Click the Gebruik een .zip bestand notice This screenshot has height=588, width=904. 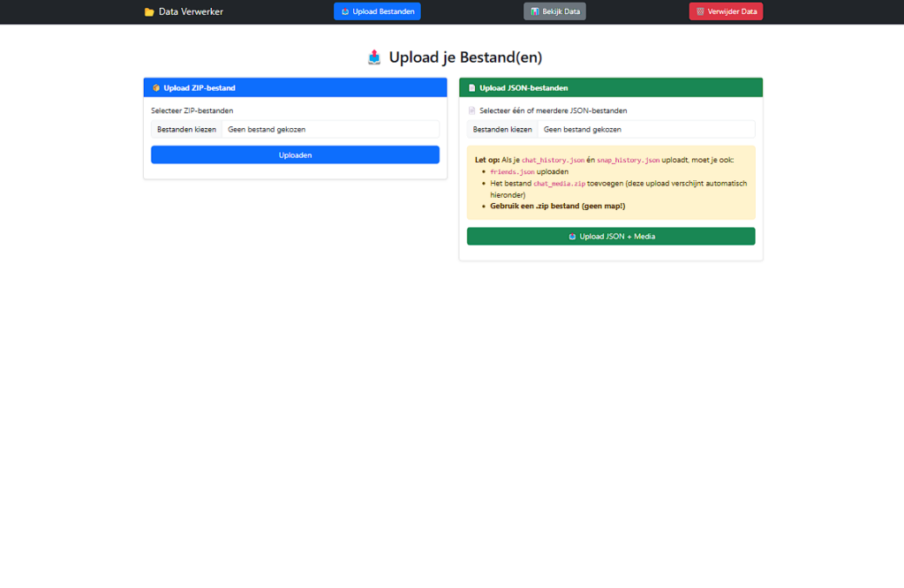click(x=558, y=206)
